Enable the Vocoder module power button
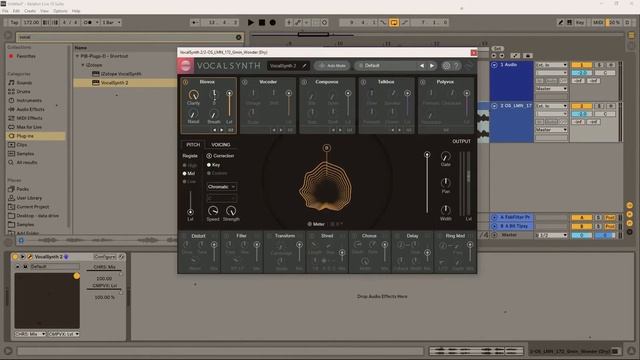 (244, 82)
